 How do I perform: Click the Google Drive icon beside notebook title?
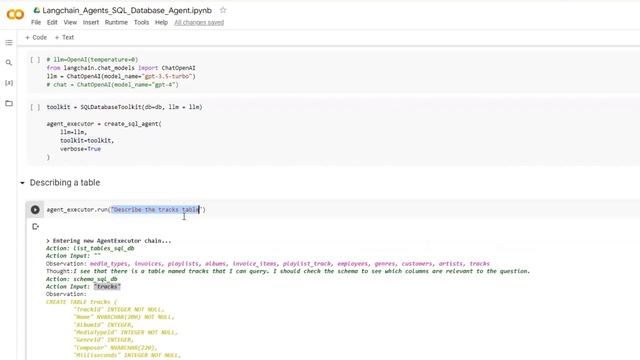(x=37, y=10)
